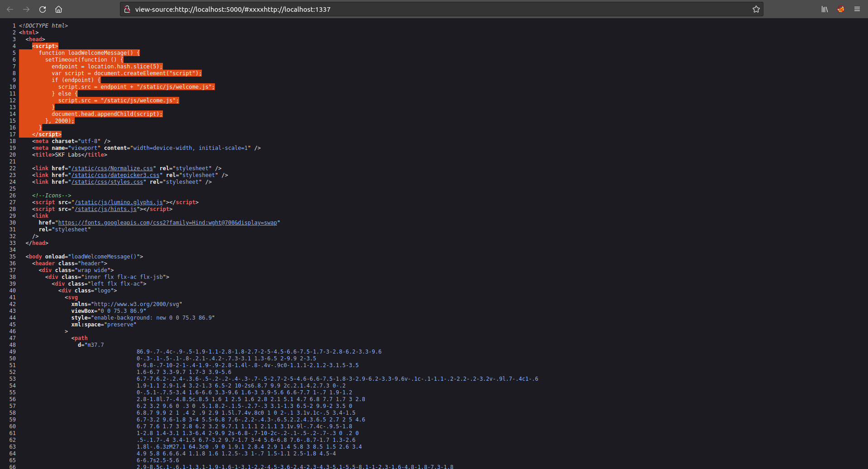Screen dimensions: 868x469
Task: Open the /static/js/hints.js source link
Action: coord(105,209)
